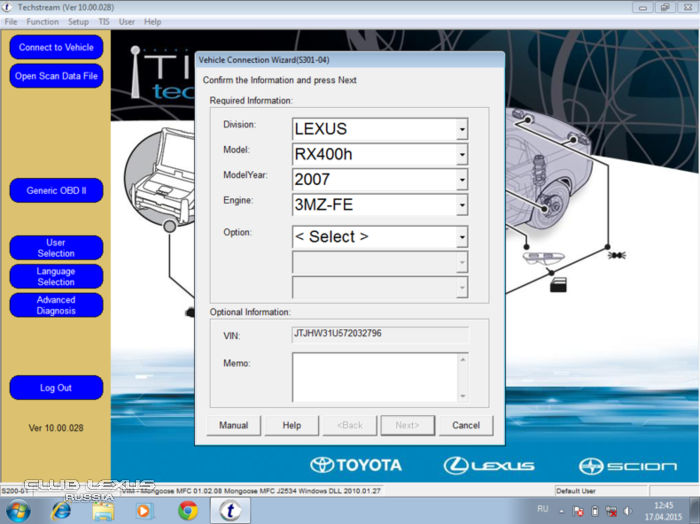Click the VIN field JTJHW31U572032796

[x=380, y=334]
